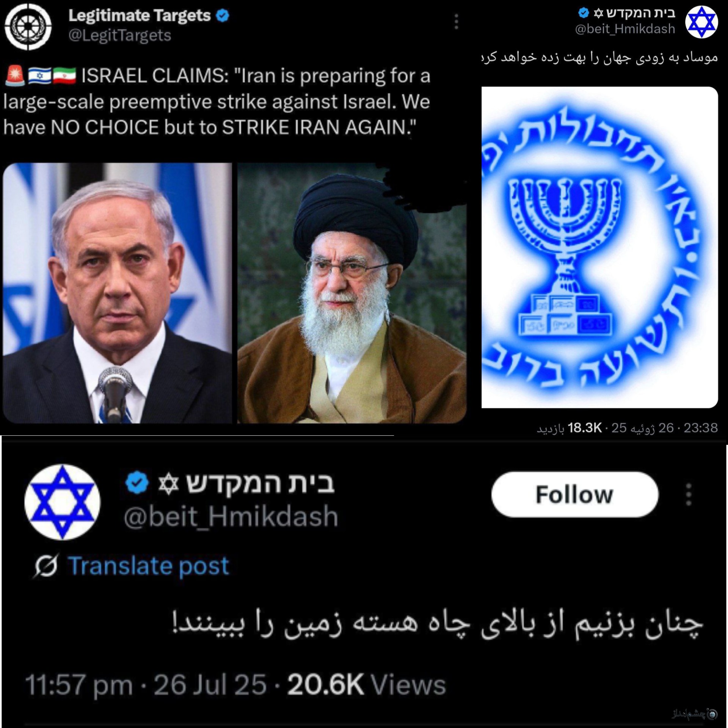The height and width of the screenshot is (728, 728).
Task: Open the right photo of the turbaned man
Action: pos(351,293)
